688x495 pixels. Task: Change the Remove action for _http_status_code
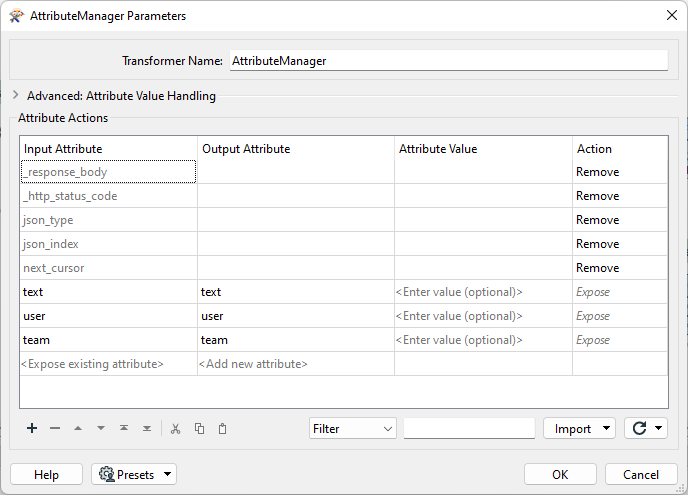(x=620, y=196)
